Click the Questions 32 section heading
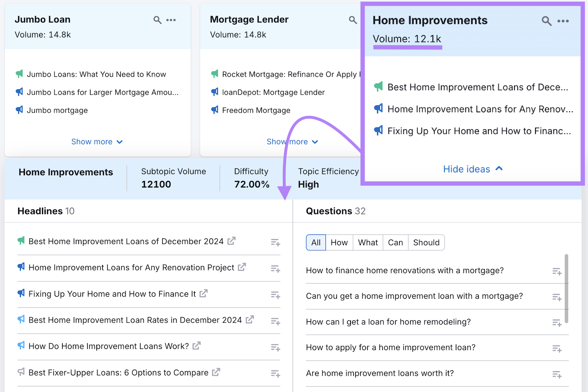The image size is (588, 392). [336, 211]
